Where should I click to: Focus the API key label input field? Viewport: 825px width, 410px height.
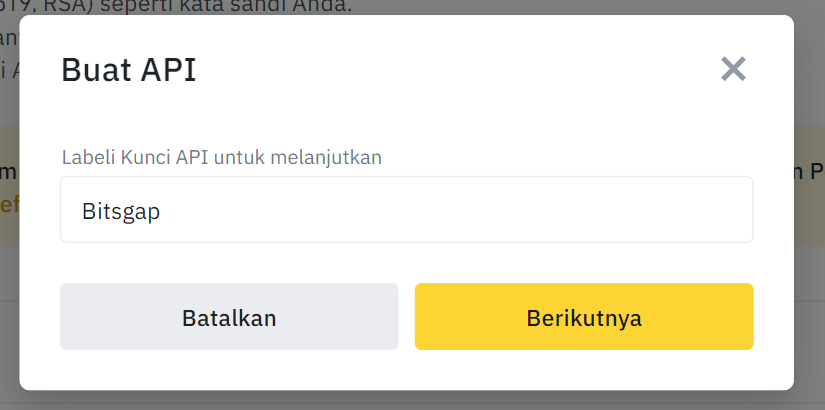pyautogui.click(x=406, y=210)
